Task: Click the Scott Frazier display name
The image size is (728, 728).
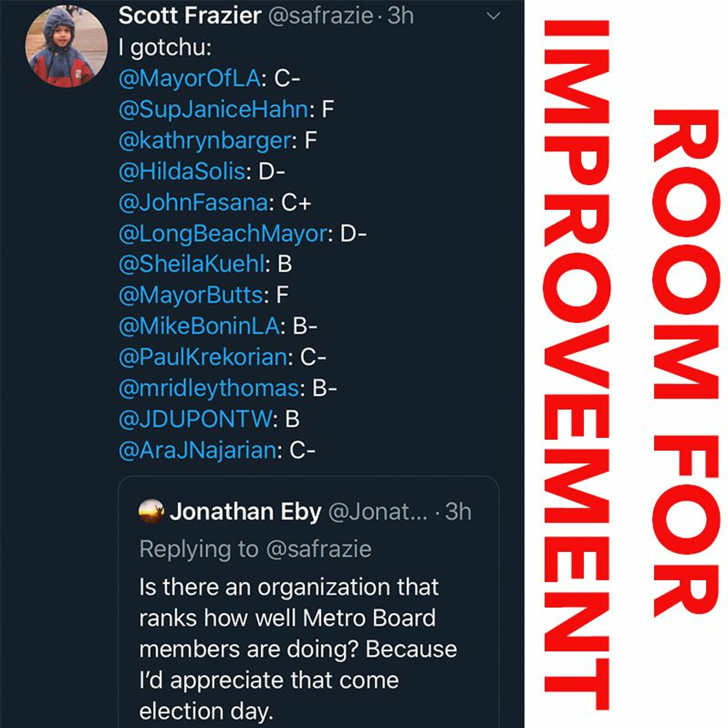Action: point(190,16)
